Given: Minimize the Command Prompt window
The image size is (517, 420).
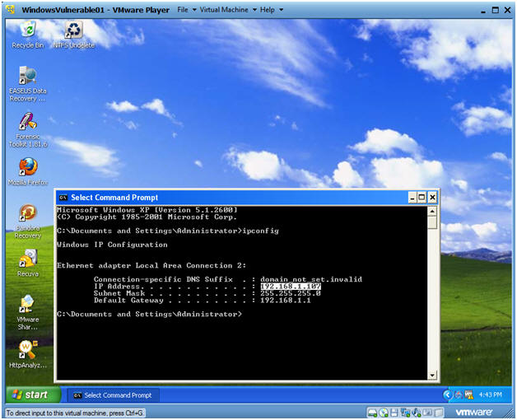Looking at the screenshot, I should [x=412, y=198].
